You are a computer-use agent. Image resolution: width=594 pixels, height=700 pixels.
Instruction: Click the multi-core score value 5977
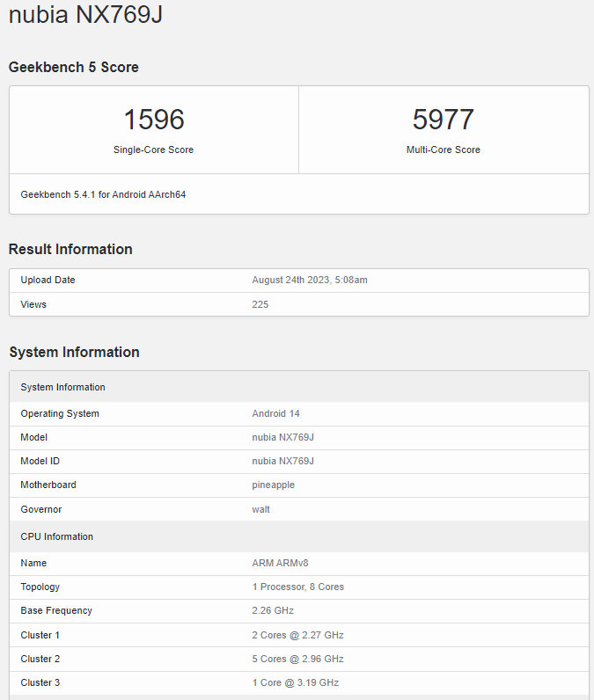coord(443,120)
